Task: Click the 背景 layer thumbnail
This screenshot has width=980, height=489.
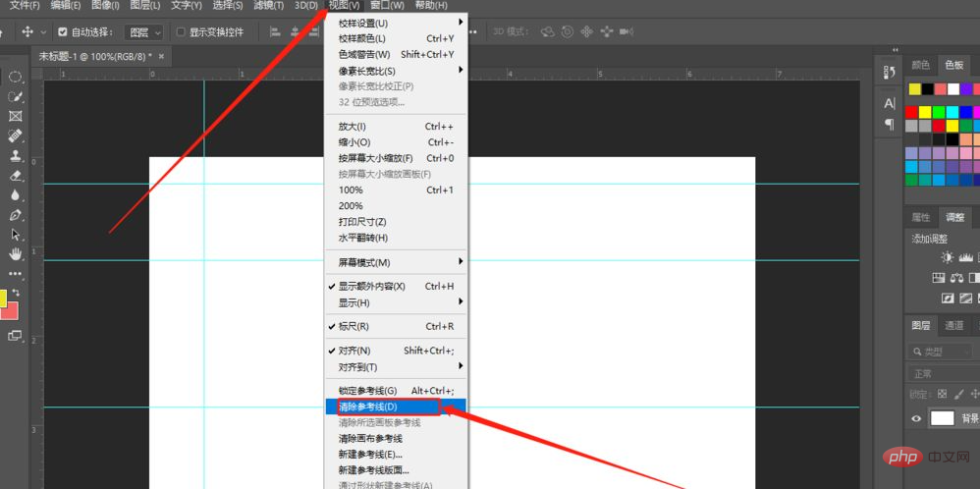Action: coord(943,418)
